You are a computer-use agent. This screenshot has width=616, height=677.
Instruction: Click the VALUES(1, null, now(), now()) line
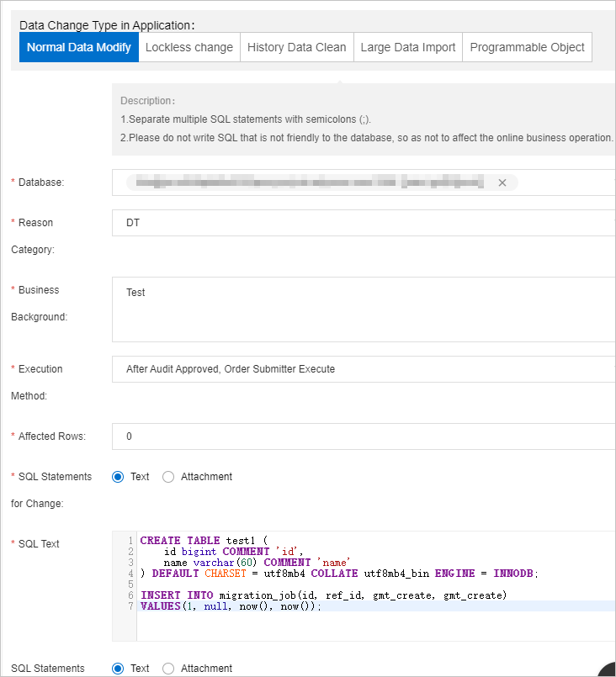click(231, 606)
